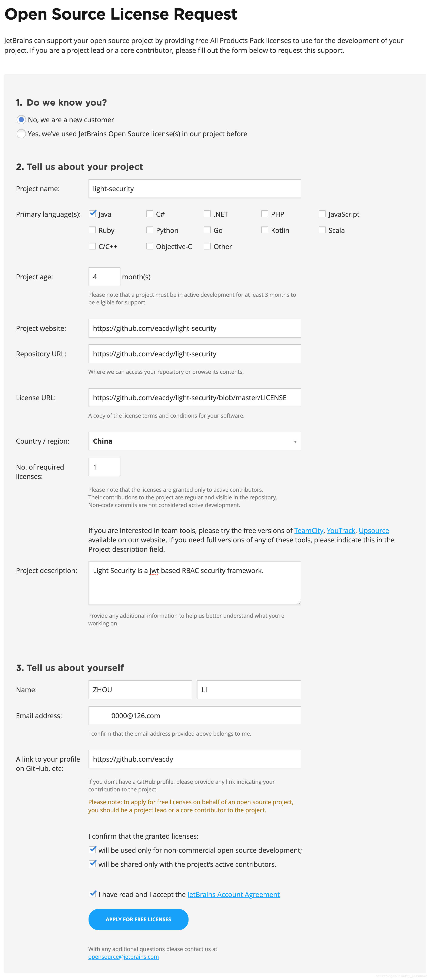Viewport: 429px width, 980px height.
Task: Choose "Yes, we've used JetBrains" radio option
Action: pyautogui.click(x=21, y=133)
